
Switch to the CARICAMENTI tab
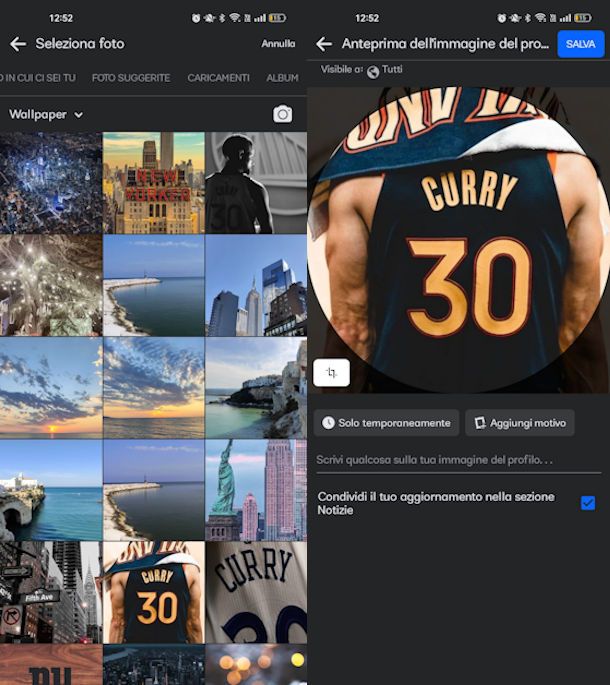[x=218, y=78]
